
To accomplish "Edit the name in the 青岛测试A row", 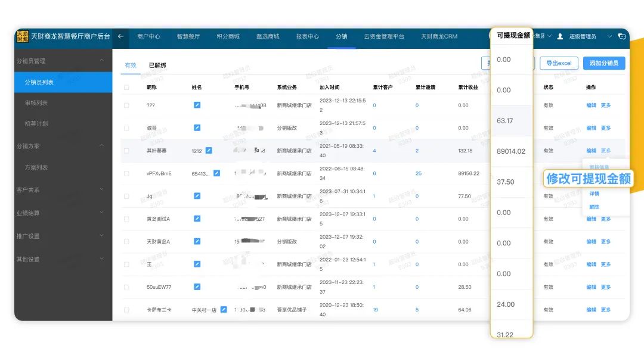I will [x=197, y=219].
